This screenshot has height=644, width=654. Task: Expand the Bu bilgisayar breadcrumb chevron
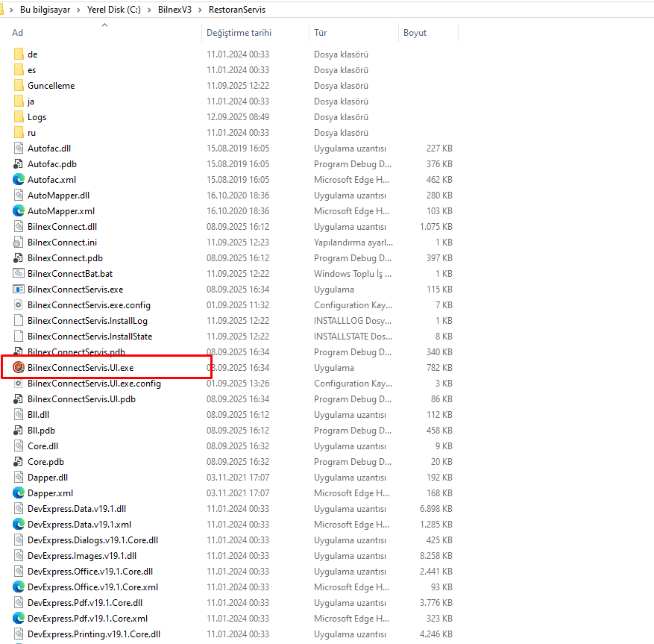(x=80, y=10)
